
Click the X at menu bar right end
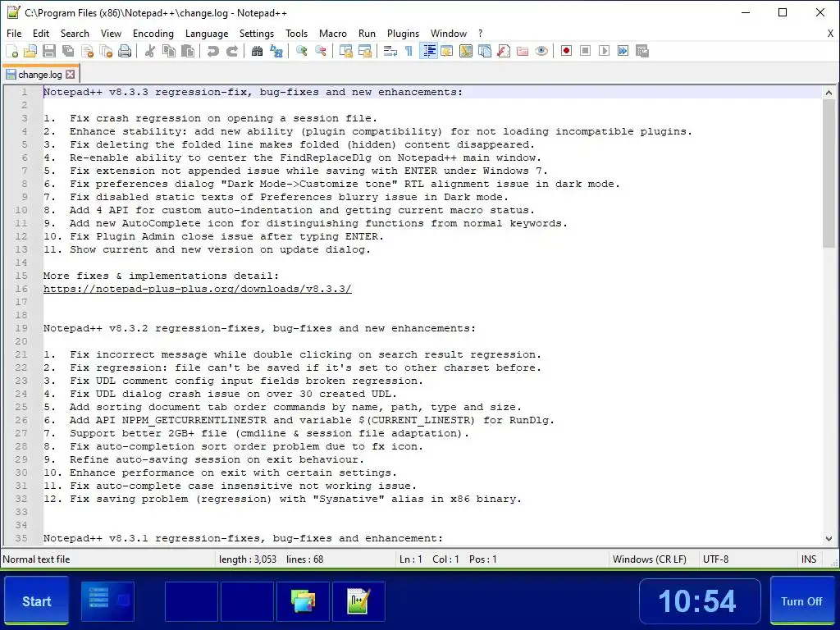point(830,33)
